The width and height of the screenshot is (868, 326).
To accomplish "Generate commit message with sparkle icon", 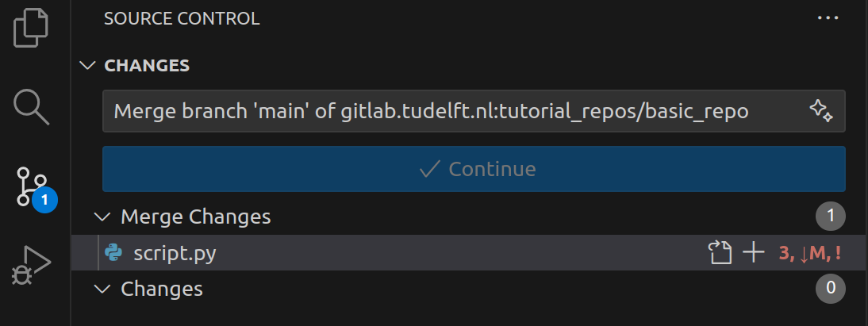I will coord(820,110).
